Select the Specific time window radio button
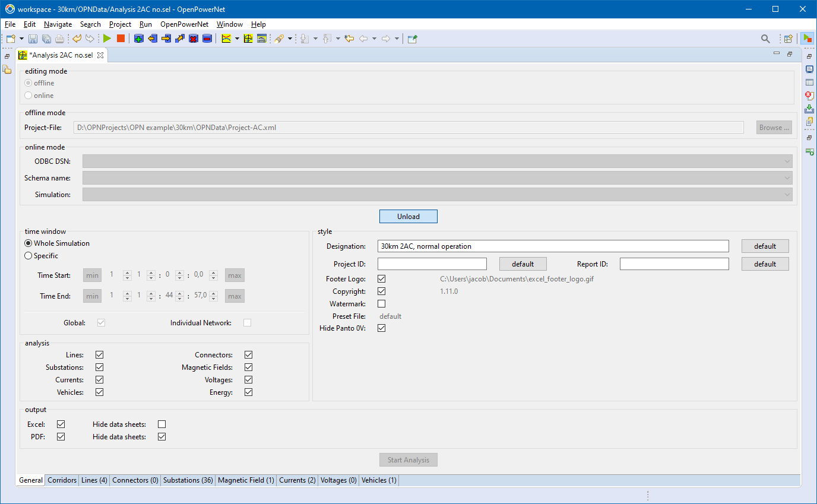This screenshot has height=504, width=817. click(28, 256)
